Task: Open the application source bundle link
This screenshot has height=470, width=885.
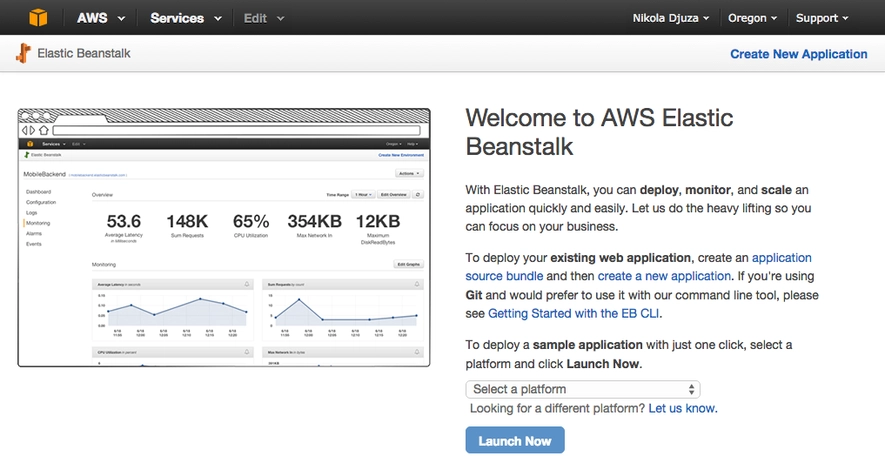Action: click(x=638, y=267)
